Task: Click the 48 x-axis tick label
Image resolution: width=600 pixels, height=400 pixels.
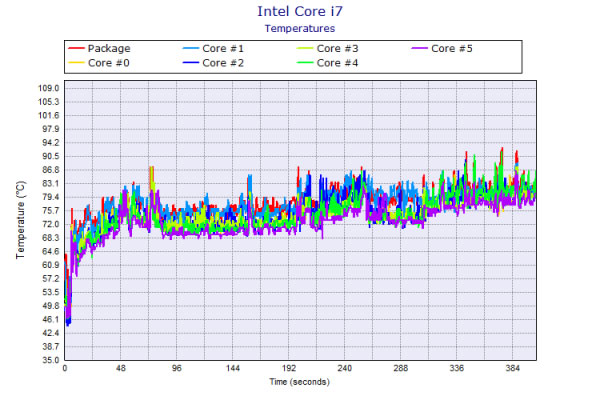Action: 121,368
